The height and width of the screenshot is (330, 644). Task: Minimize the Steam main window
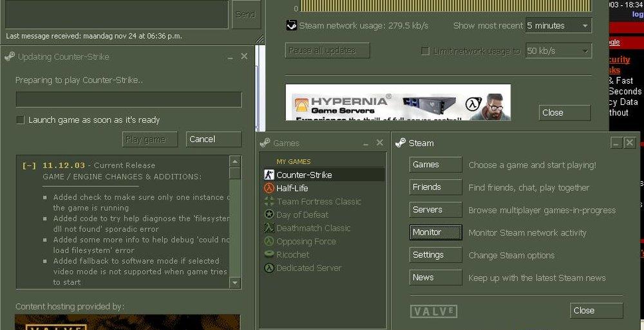(x=616, y=142)
